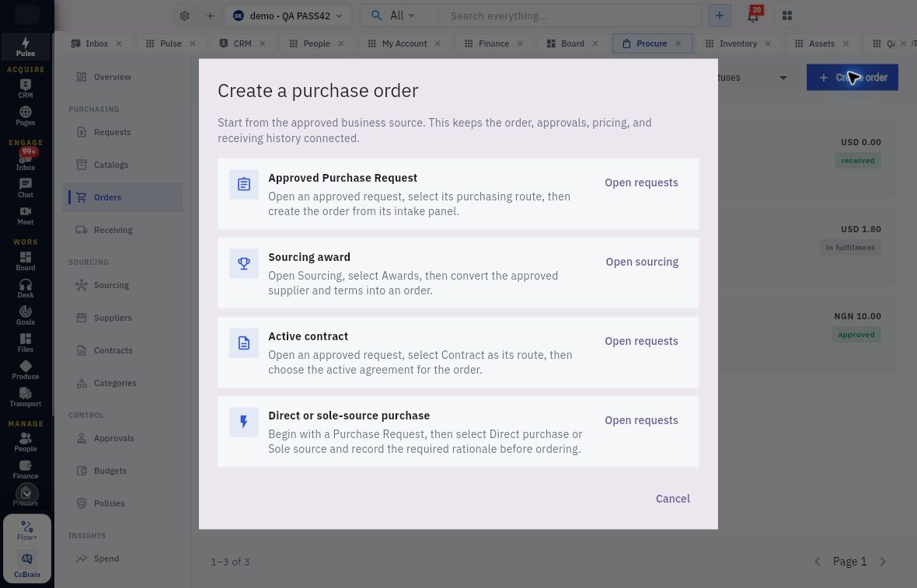
Task: Open Approvals in Procure sidebar
Action: coord(122,438)
